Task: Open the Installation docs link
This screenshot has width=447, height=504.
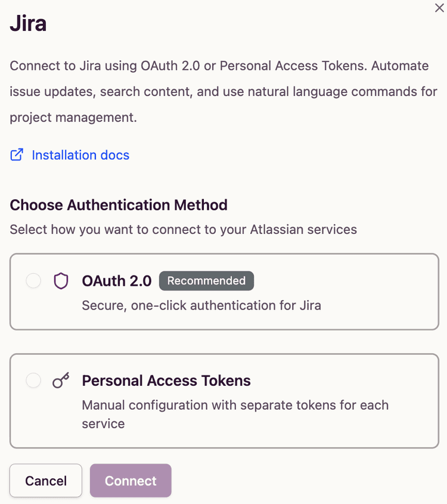Action: (x=80, y=154)
